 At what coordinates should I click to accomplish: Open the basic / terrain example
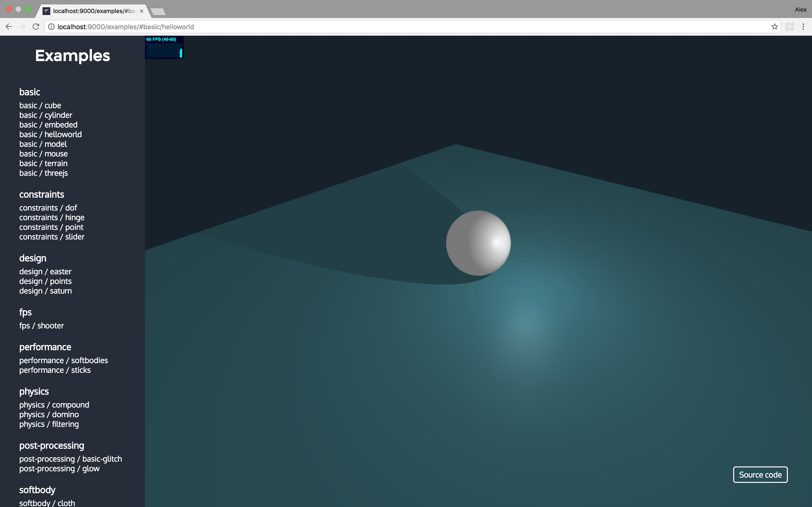point(43,164)
